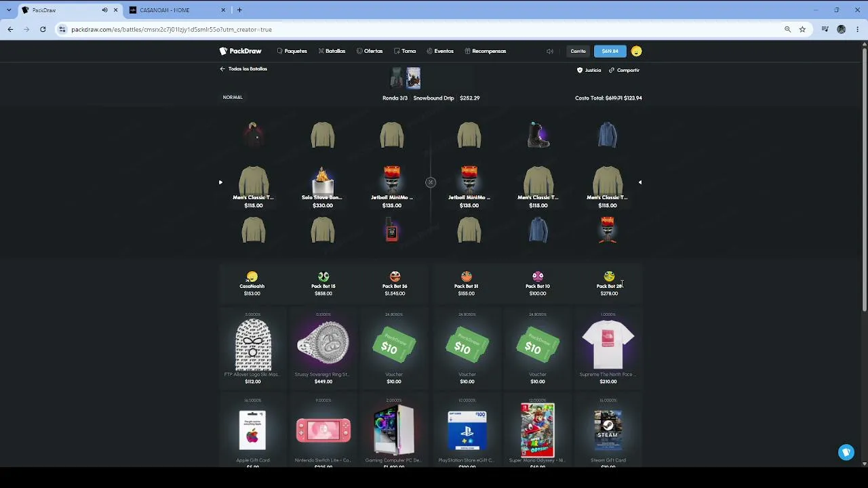Open the Recompensas menu

tap(486, 51)
